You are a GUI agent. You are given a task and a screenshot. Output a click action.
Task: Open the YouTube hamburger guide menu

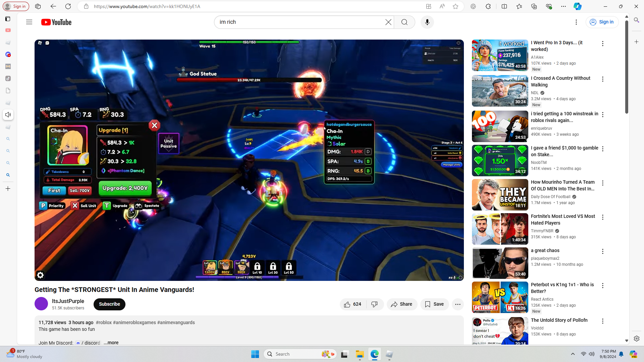click(x=29, y=22)
